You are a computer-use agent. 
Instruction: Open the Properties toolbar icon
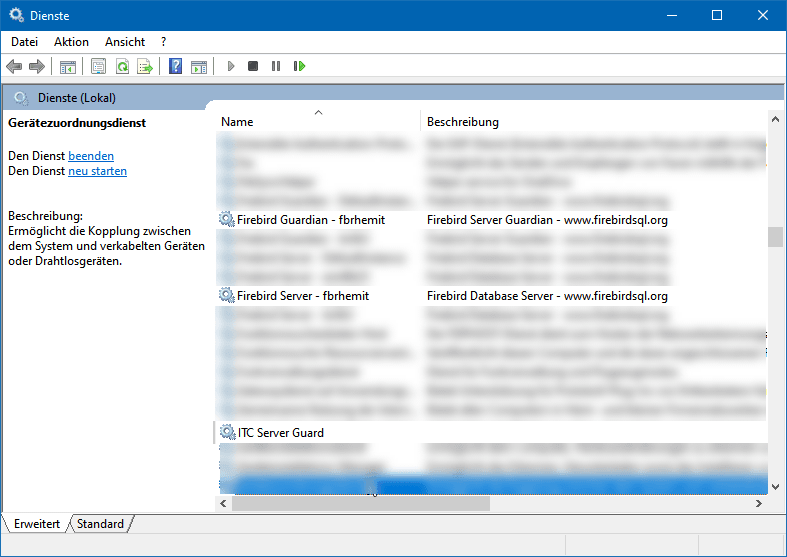[98, 67]
